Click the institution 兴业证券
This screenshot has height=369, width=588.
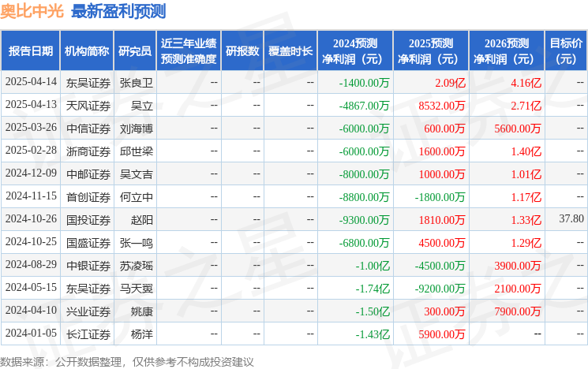pyautogui.click(x=88, y=311)
